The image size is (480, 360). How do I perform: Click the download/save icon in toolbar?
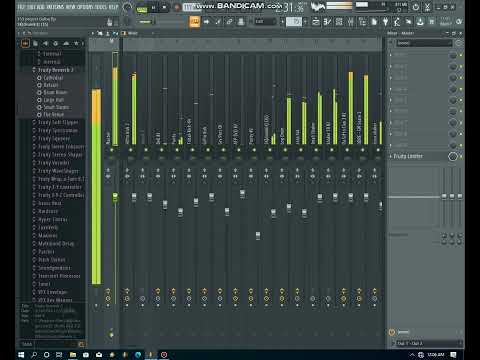coord(420,22)
